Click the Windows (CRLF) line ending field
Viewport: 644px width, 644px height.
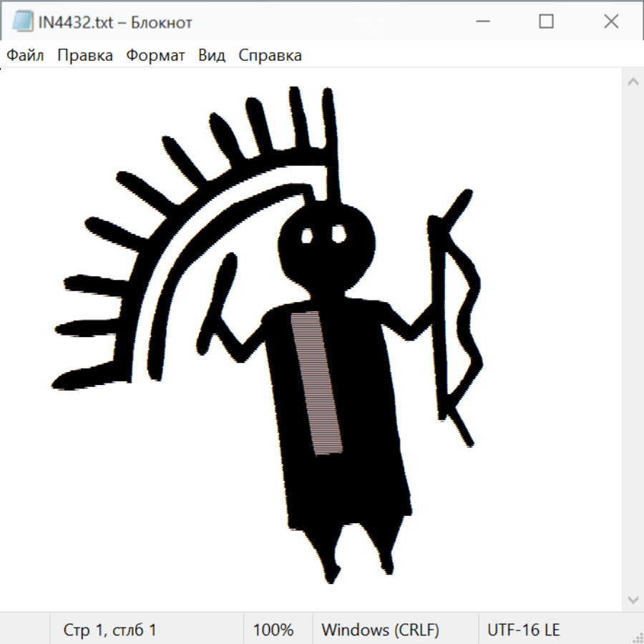pos(380,630)
